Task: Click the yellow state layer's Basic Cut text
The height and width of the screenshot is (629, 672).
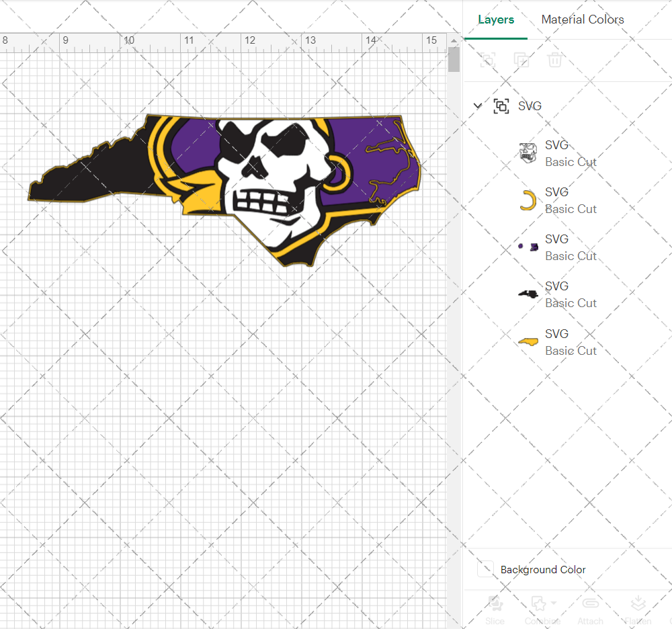Action: pos(571,351)
